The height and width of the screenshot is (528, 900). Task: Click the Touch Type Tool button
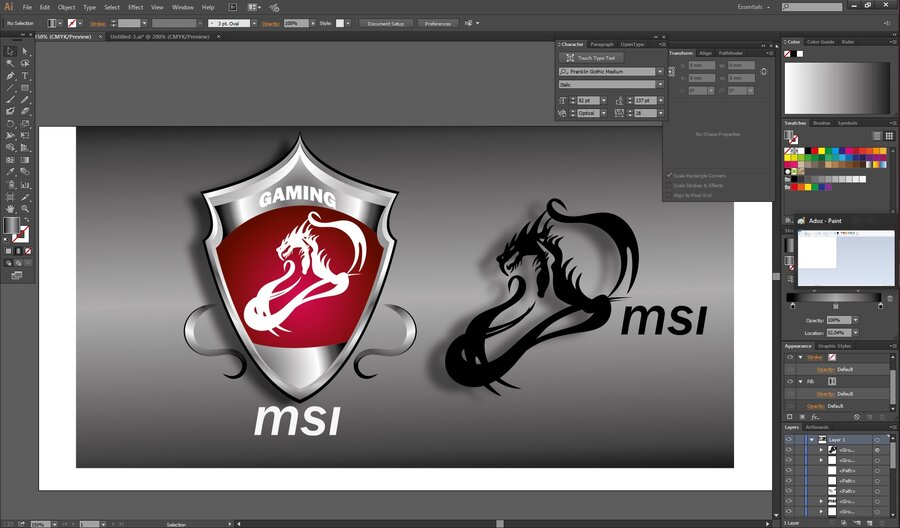pos(591,58)
